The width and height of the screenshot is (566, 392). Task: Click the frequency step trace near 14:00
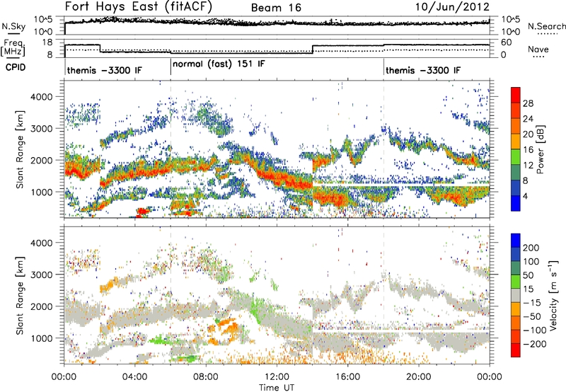click(x=313, y=50)
